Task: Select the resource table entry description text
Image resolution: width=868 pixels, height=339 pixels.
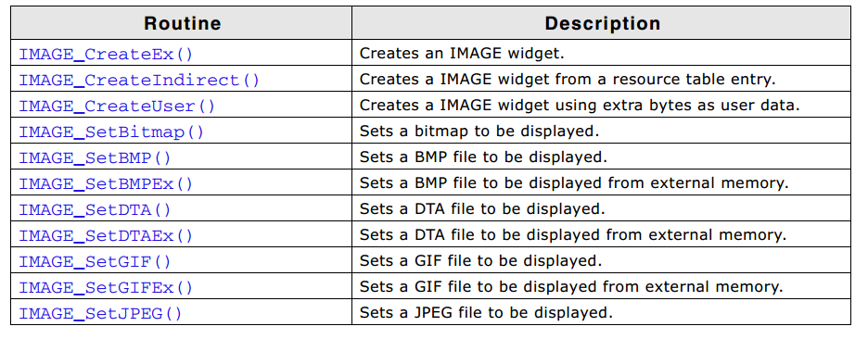Action: (x=568, y=80)
